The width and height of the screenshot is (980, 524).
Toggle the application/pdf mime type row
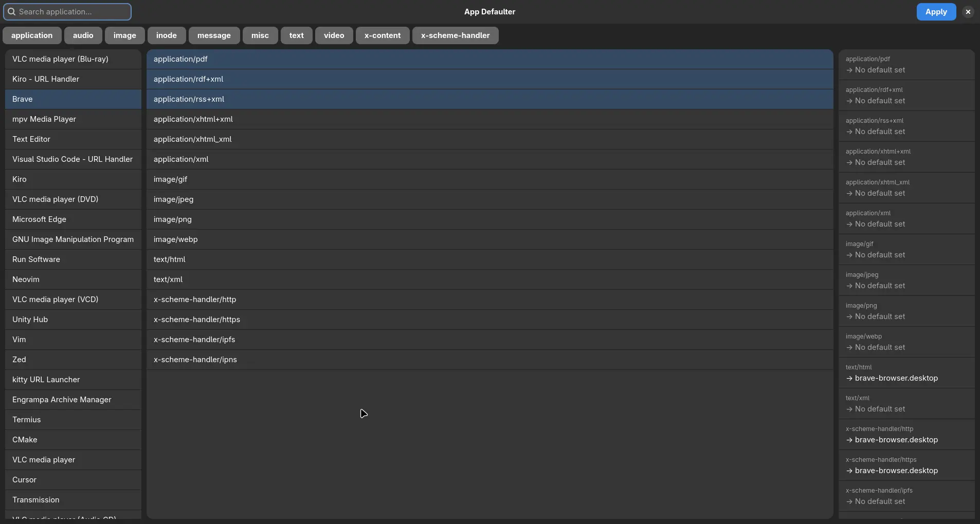tap(489, 59)
